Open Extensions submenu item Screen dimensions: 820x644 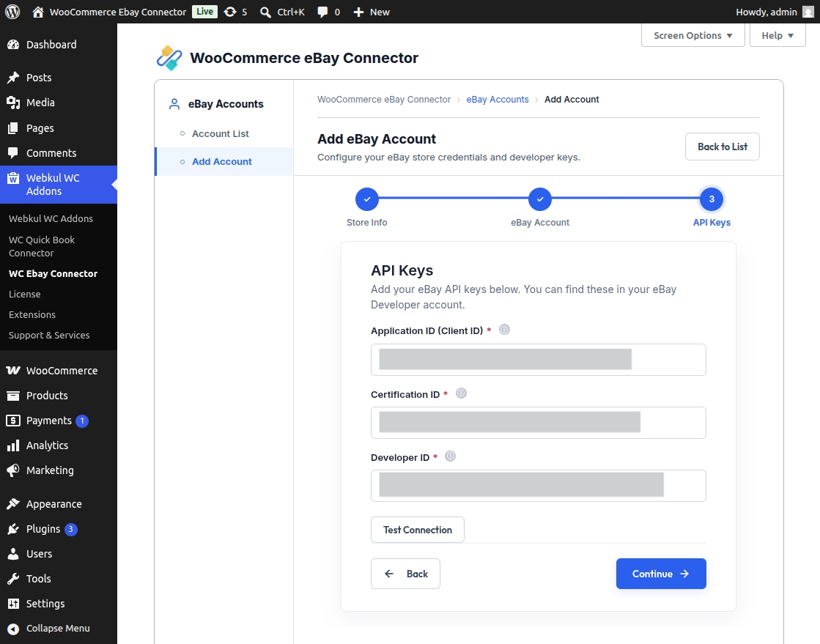coord(32,315)
